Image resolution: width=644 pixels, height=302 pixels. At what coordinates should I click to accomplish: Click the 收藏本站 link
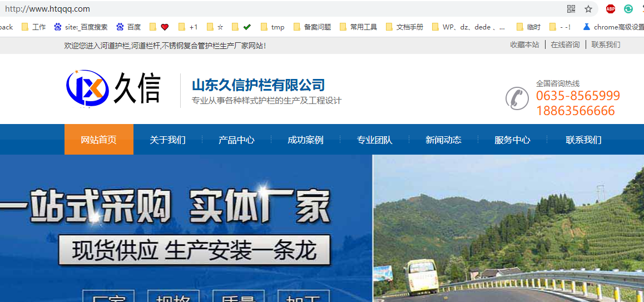pyautogui.click(x=524, y=45)
